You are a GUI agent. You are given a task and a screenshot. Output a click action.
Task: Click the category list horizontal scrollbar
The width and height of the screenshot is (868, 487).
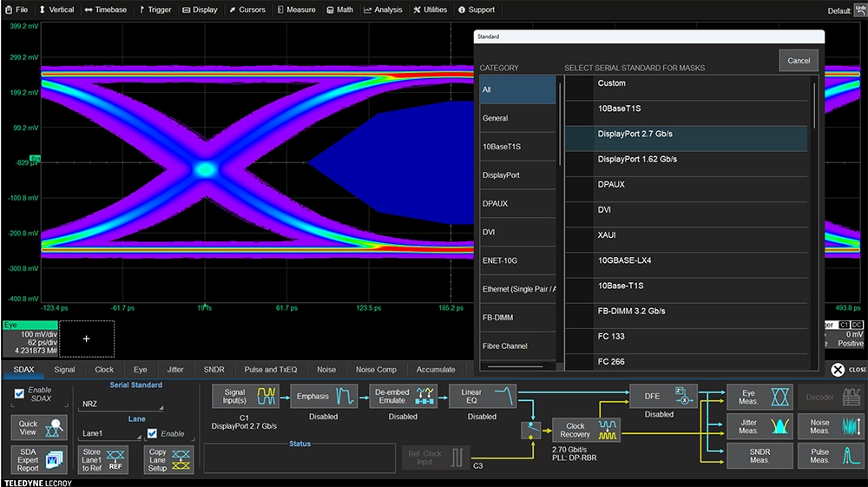click(x=516, y=366)
